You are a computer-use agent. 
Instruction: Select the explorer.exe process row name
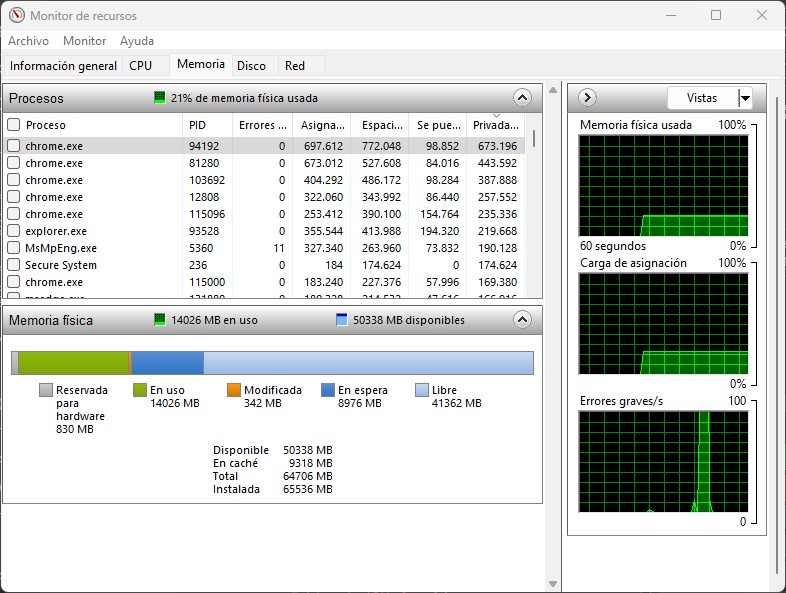click(x=56, y=231)
